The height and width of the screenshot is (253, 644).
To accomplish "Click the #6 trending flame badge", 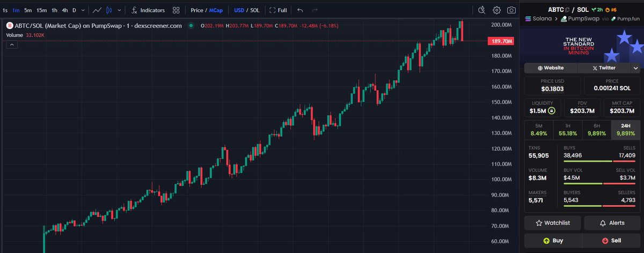I will click(610, 10).
